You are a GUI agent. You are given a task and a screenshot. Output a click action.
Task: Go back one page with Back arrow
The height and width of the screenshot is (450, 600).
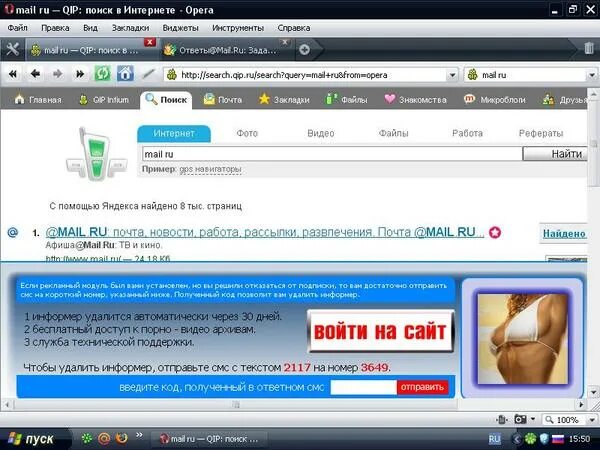click(x=35, y=74)
